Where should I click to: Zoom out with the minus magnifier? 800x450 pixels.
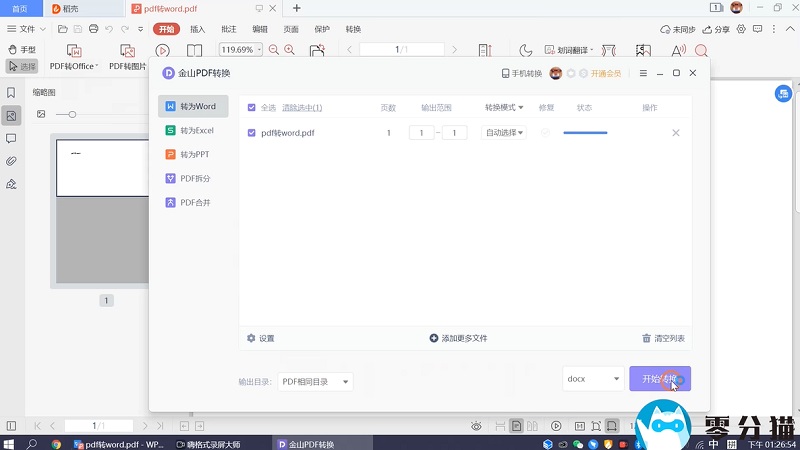pyautogui.click(x=273, y=50)
